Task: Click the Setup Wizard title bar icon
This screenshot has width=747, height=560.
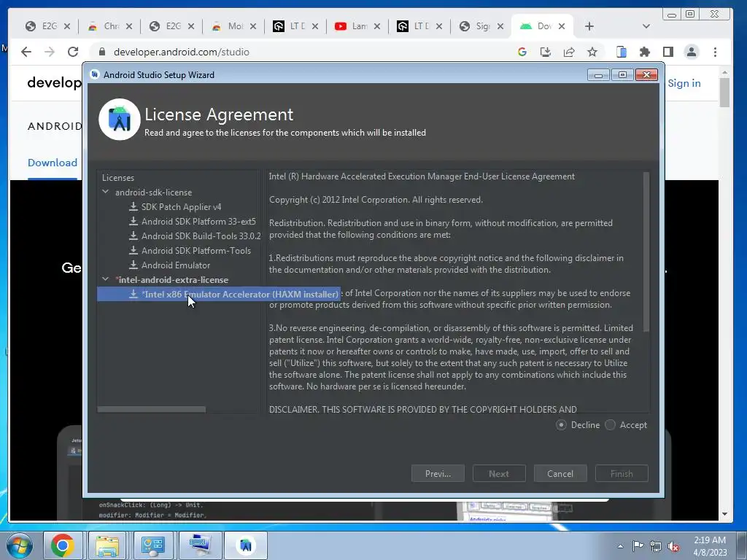Action: 95,74
